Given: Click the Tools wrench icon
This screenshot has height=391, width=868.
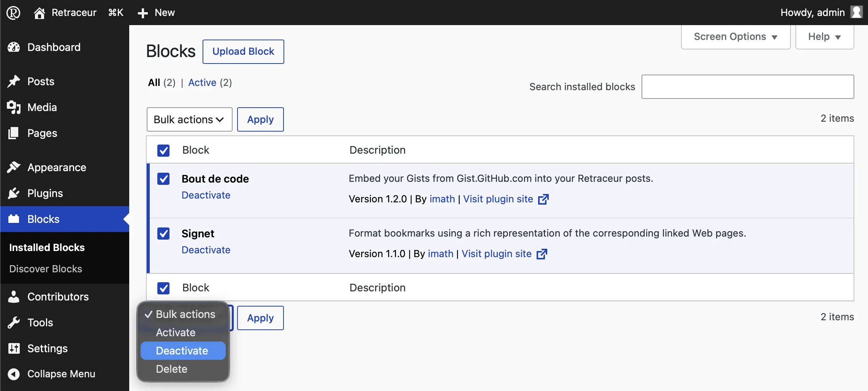Looking at the screenshot, I should coord(14,323).
